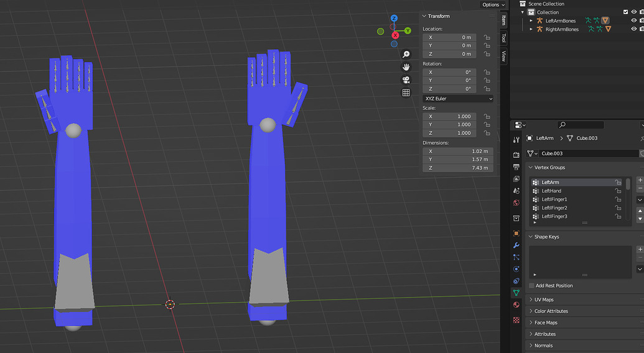Activate the hand pan view tool
The height and width of the screenshot is (353, 644).
pos(406,67)
